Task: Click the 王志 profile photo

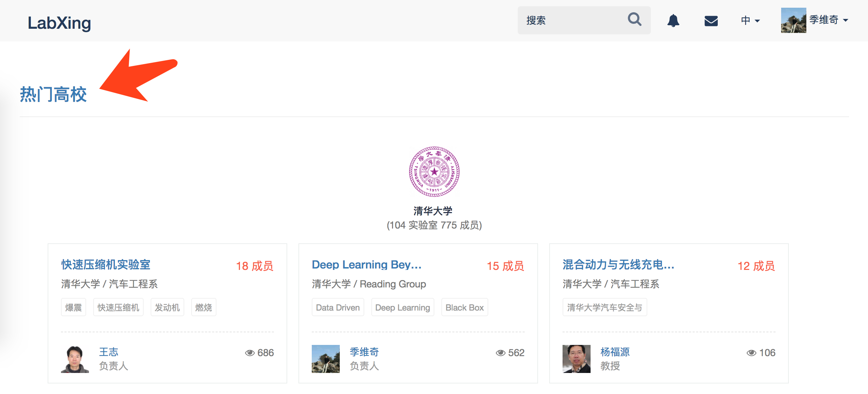Action: pos(75,359)
